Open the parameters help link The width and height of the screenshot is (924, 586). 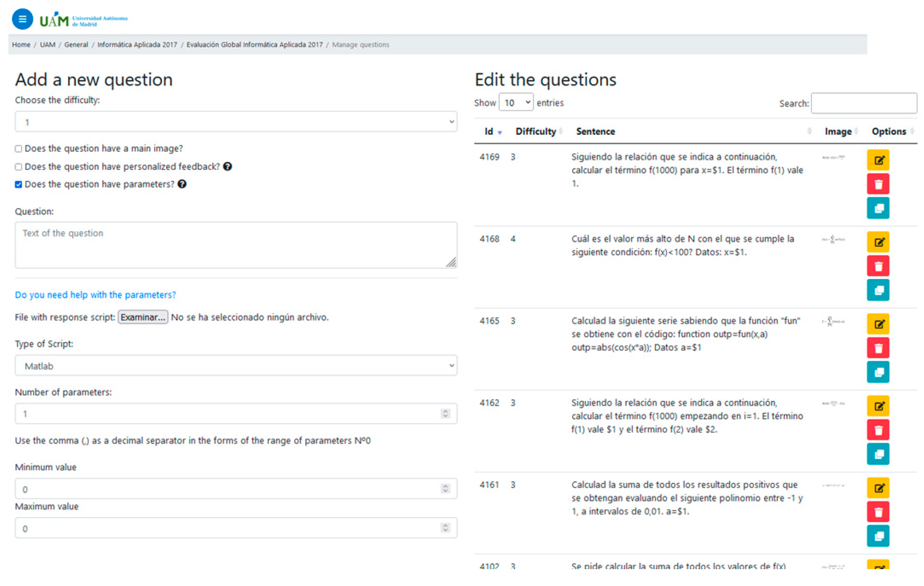click(x=95, y=295)
